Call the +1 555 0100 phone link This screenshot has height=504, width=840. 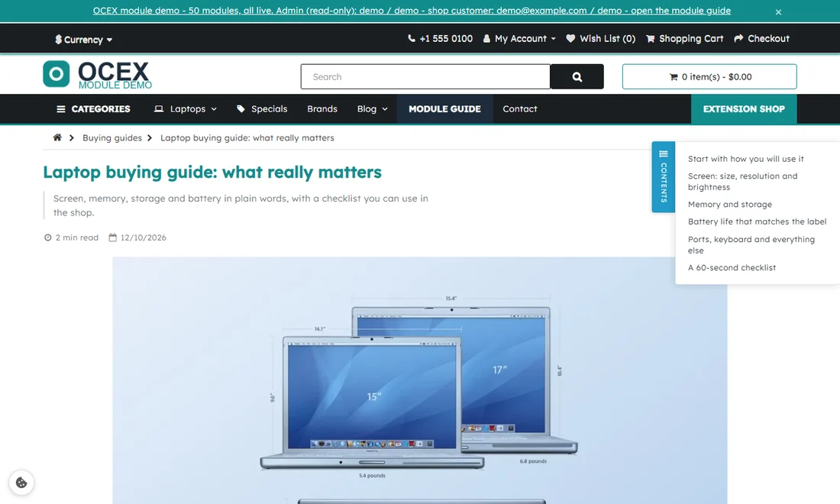[x=440, y=38]
